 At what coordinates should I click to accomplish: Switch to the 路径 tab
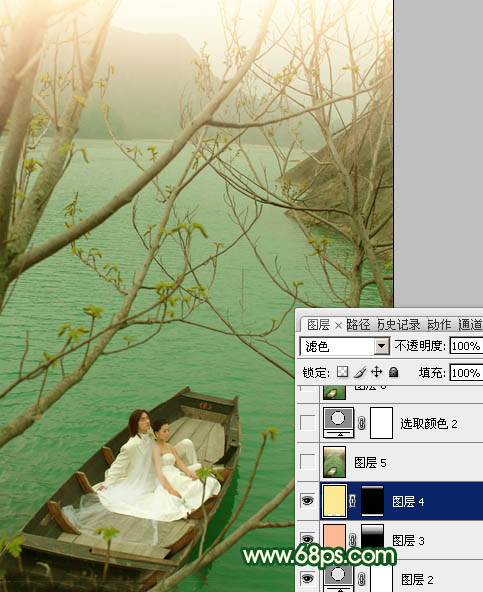358,325
